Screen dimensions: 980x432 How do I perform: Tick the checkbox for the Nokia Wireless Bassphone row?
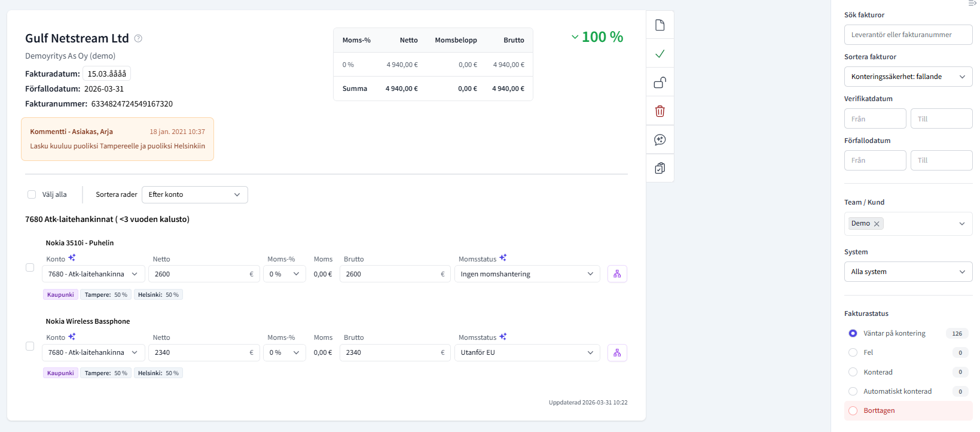click(x=30, y=346)
